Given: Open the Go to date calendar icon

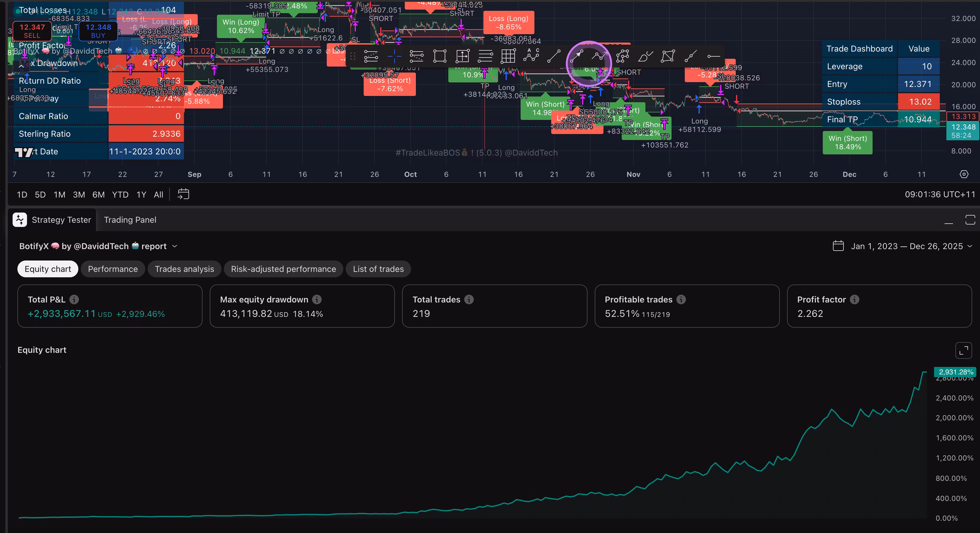Looking at the screenshot, I should [x=183, y=194].
